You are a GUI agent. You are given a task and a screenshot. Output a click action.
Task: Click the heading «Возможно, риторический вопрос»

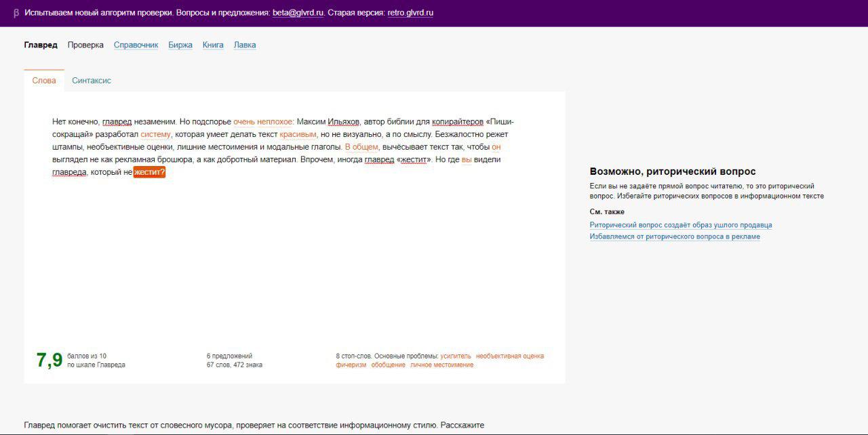(x=673, y=172)
